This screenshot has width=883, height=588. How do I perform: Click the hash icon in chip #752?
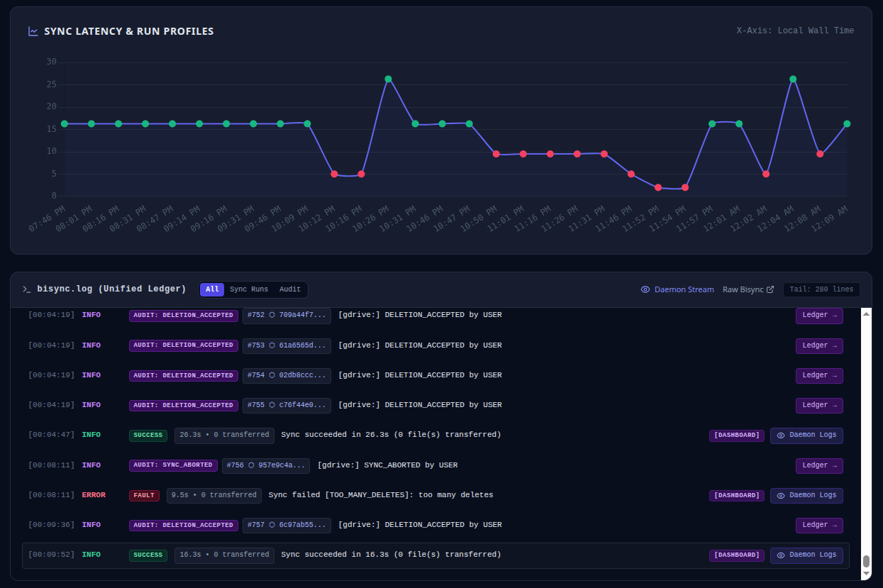272,315
